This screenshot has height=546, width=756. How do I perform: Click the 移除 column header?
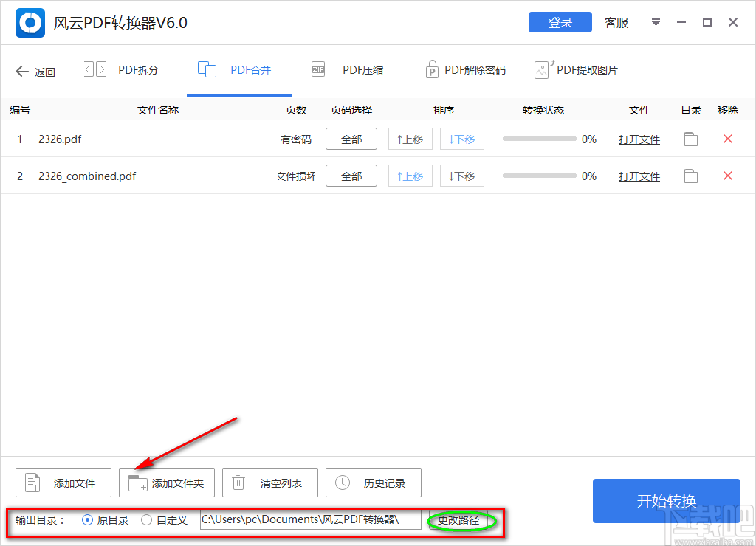728,110
